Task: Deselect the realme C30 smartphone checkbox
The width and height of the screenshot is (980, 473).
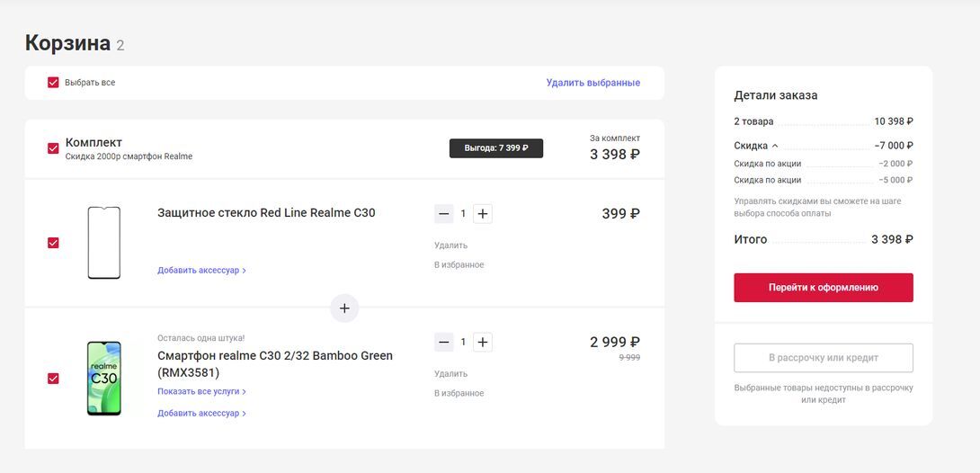Action: (53, 379)
